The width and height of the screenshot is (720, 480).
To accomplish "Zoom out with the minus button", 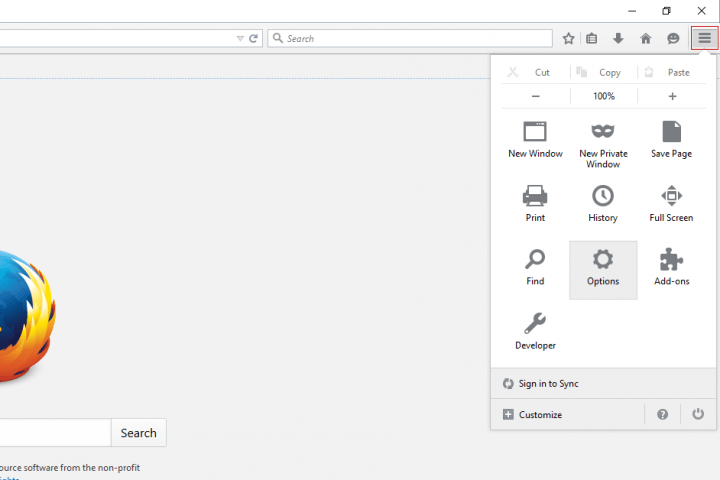I will [x=536, y=96].
